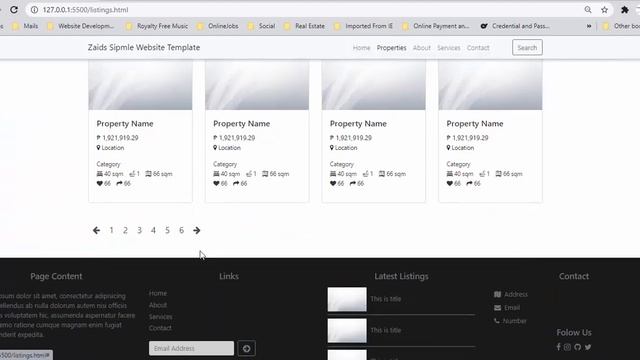Image resolution: width=640 pixels, height=360 pixels.
Task: Go to pagination page 2
Action: (x=125, y=230)
